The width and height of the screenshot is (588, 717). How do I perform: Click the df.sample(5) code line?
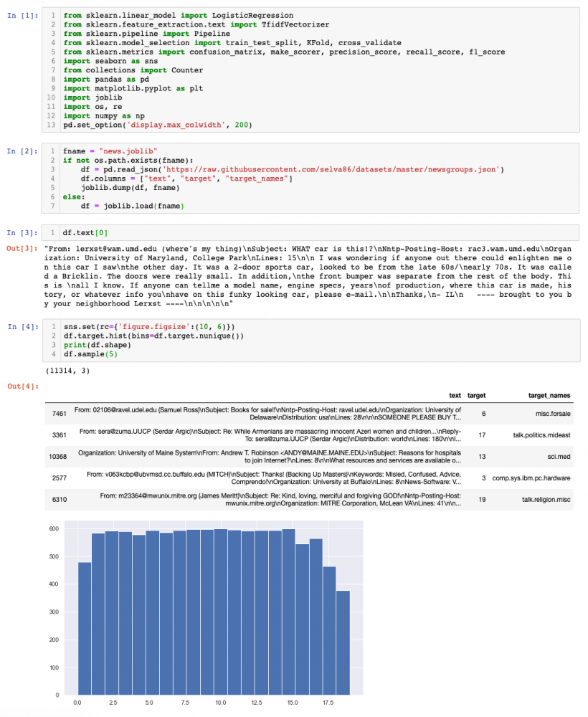click(89, 354)
